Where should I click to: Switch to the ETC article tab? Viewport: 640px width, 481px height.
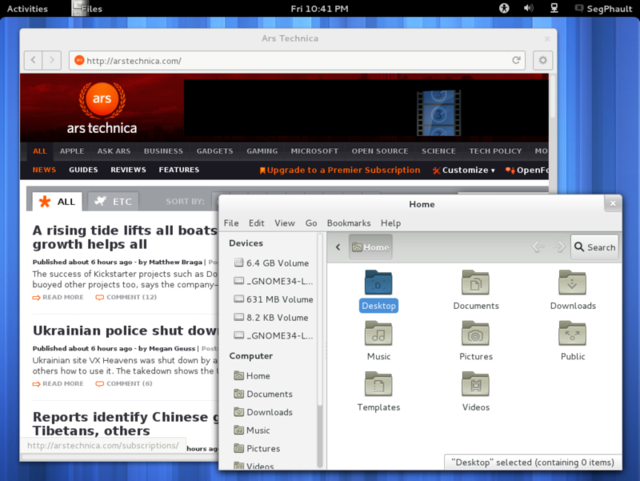(x=113, y=201)
